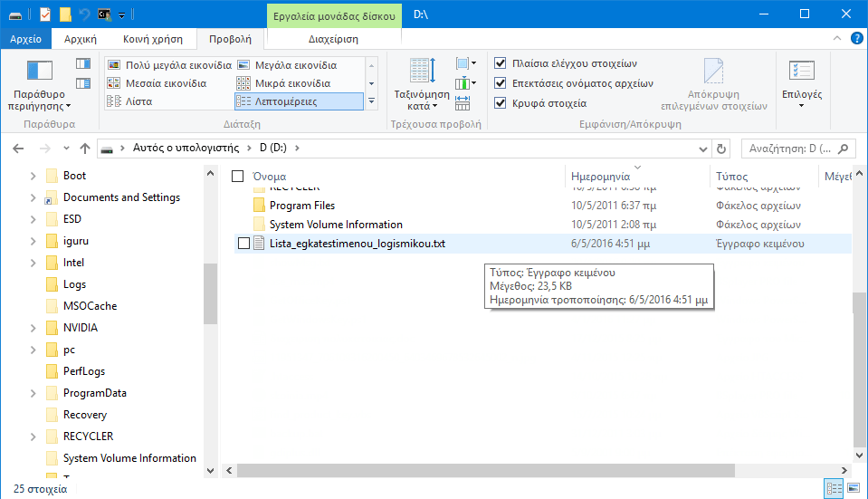Switch to the Αρχική (Home) tab
The width and height of the screenshot is (868, 499).
click(81, 39)
